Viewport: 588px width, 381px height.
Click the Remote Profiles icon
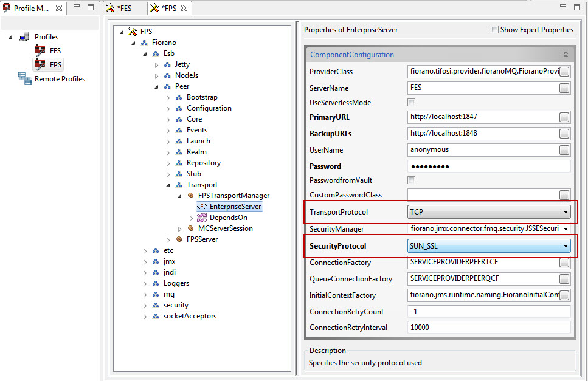click(25, 78)
